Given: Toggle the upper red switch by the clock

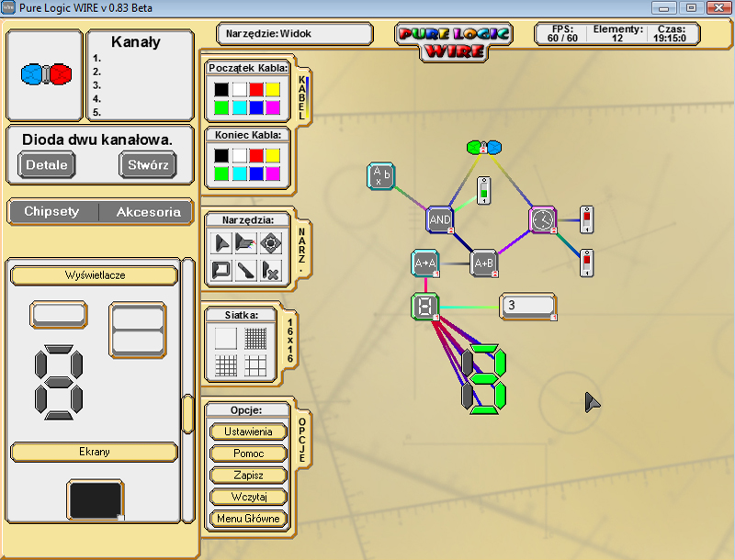Looking at the screenshot, I should click(x=586, y=220).
